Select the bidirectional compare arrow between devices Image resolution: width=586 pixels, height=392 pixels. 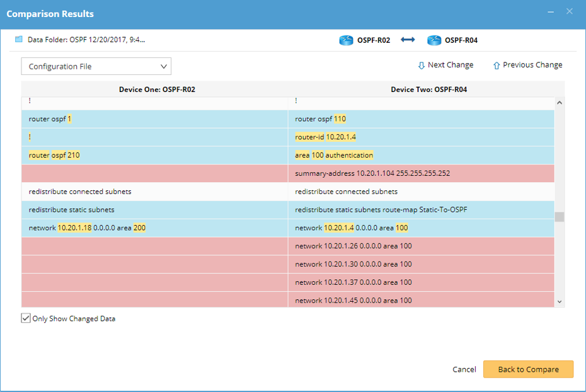pyautogui.click(x=407, y=40)
